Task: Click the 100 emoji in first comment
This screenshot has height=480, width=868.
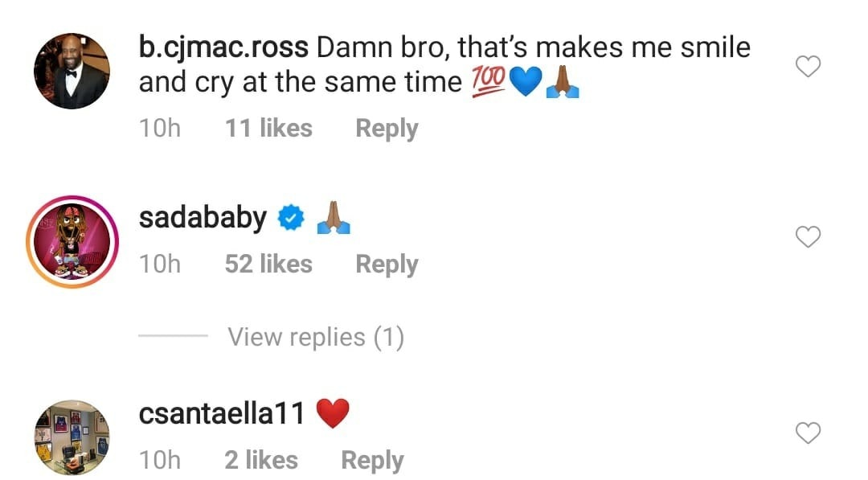Action: click(488, 83)
